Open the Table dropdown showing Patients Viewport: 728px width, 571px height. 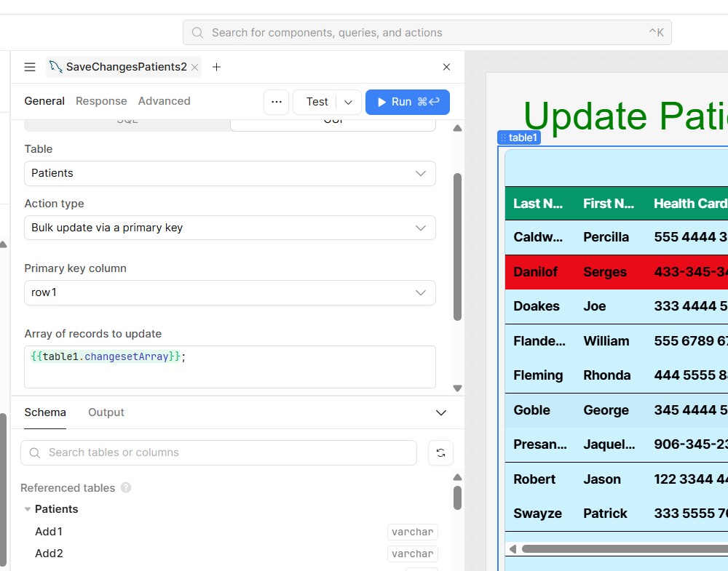[229, 173]
